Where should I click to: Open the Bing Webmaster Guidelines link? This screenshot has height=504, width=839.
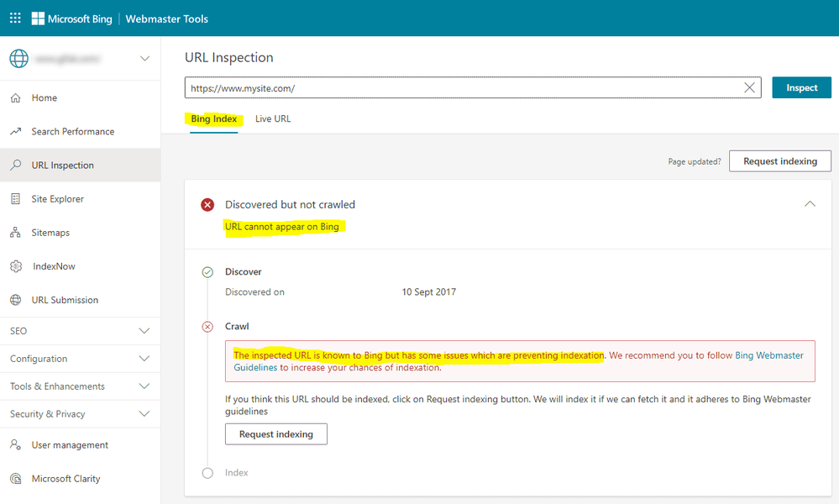pos(769,355)
